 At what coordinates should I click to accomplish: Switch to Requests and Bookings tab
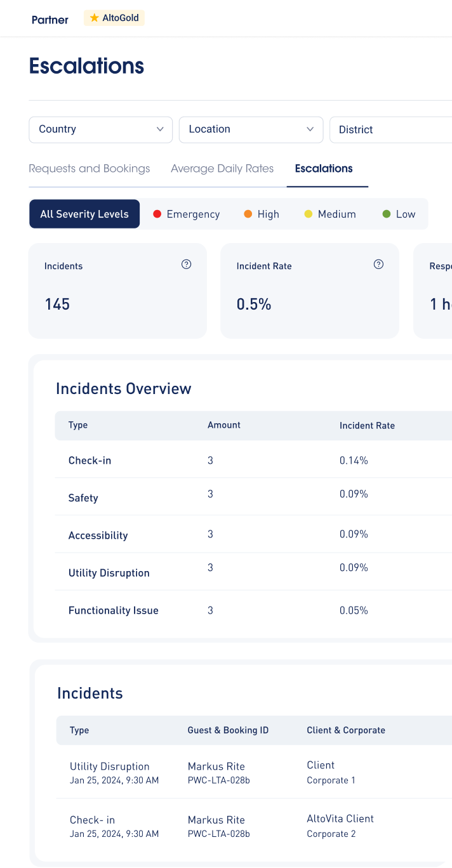click(x=90, y=169)
